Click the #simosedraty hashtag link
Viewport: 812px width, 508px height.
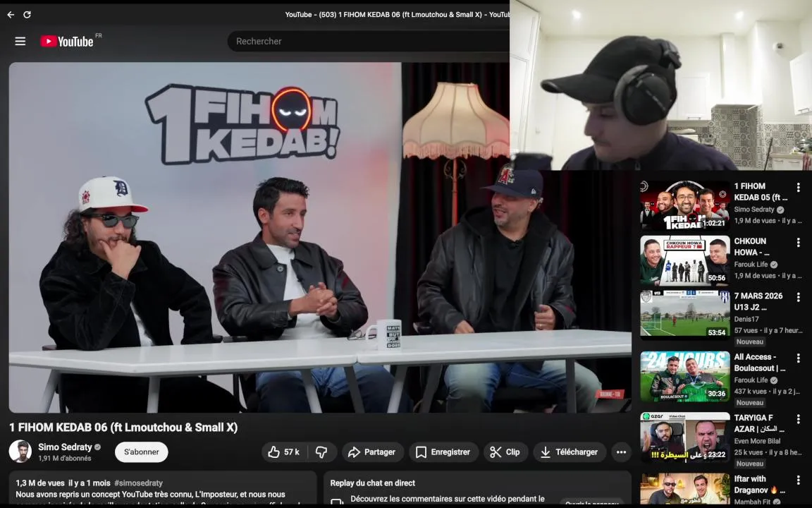click(x=138, y=483)
